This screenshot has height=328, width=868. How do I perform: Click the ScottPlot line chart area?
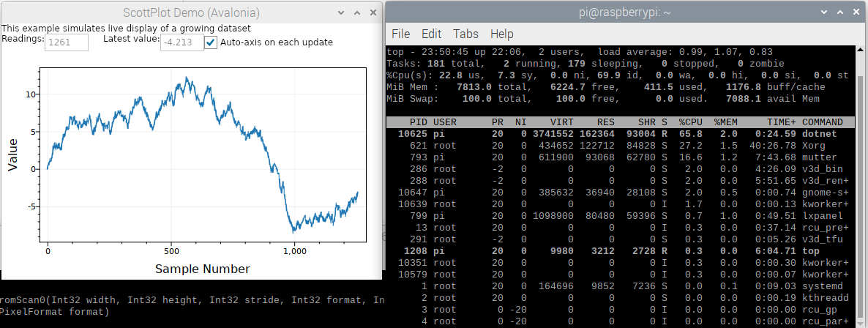pyautogui.click(x=203, y=155)
